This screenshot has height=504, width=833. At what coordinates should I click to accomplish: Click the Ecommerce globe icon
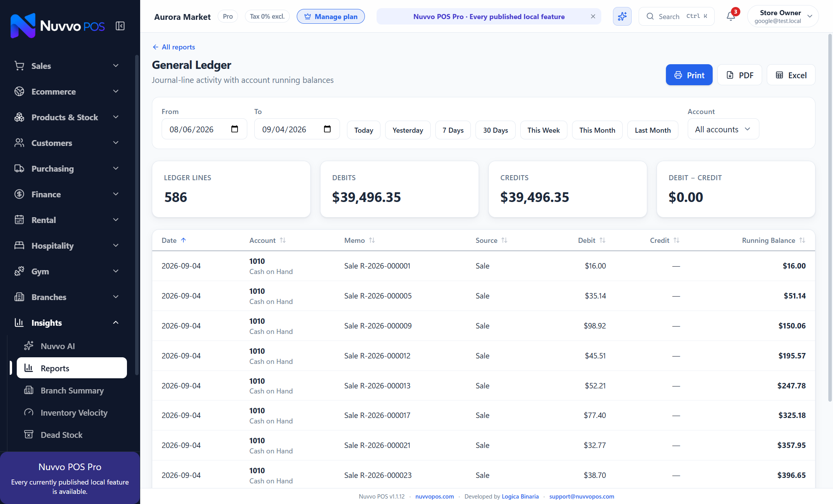[x=19, y=91]
